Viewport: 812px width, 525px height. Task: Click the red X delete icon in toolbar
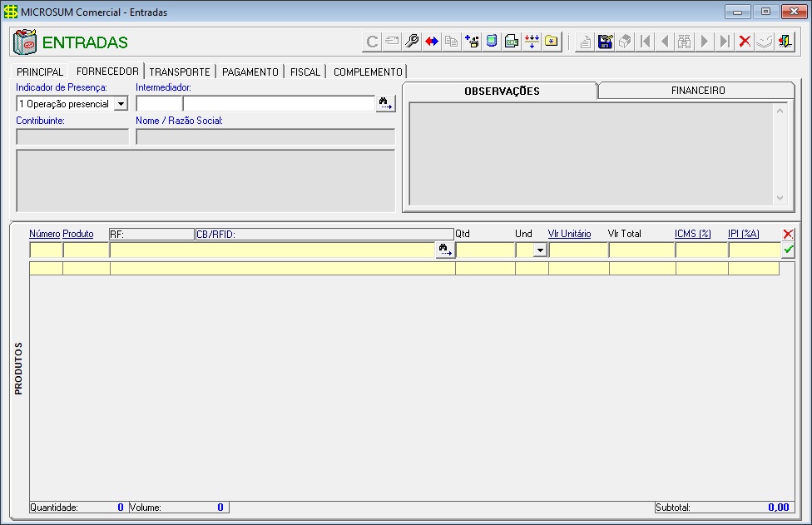pyautogui.click(x=745, y=42)
